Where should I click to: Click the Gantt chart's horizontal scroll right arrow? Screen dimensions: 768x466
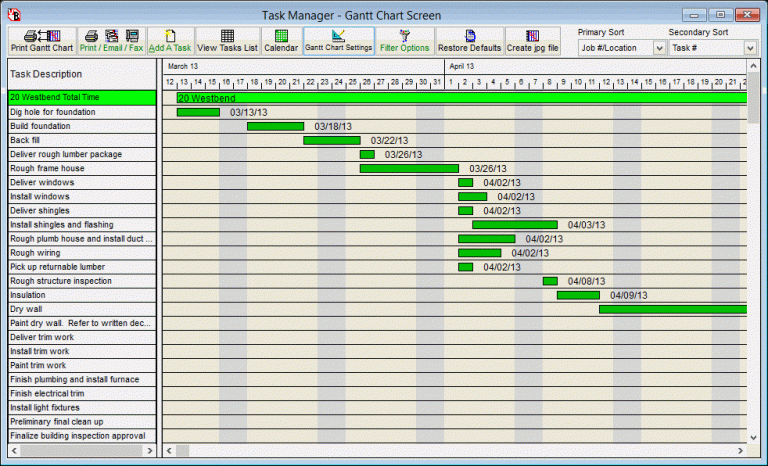(741, 450)
